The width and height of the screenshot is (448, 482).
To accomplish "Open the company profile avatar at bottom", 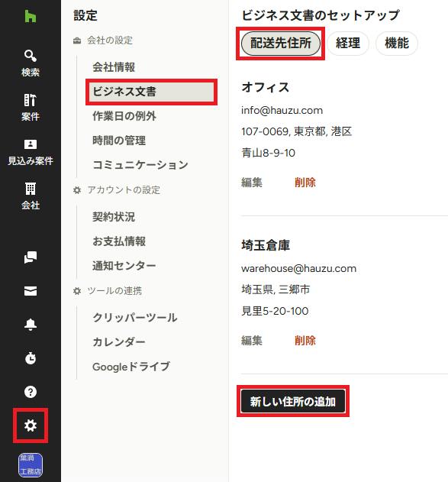I will (x=31, y=464).
